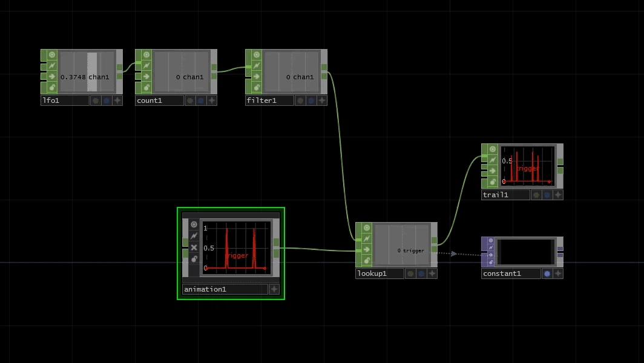
Task: Toggle the blue display flag on filter1
Action: (x=311, y=100)
